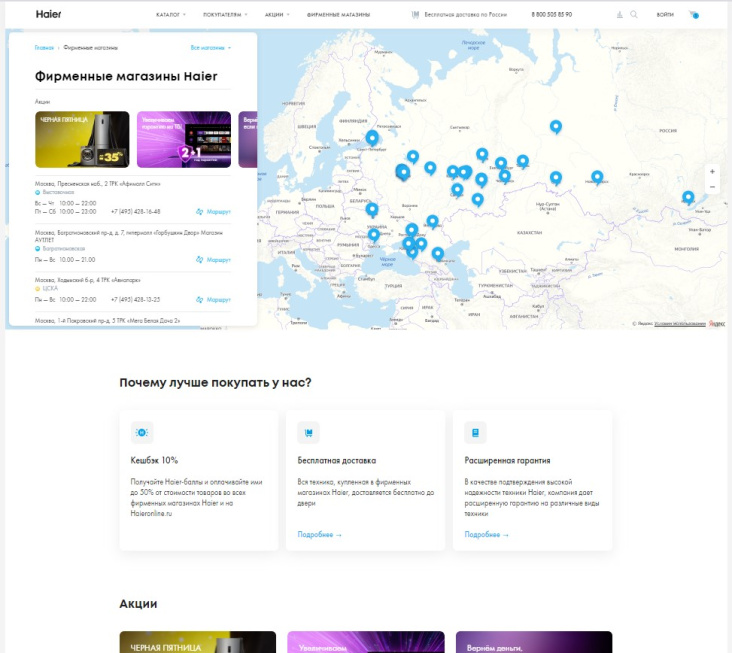Zoom out the map with minus

[712, 187]
